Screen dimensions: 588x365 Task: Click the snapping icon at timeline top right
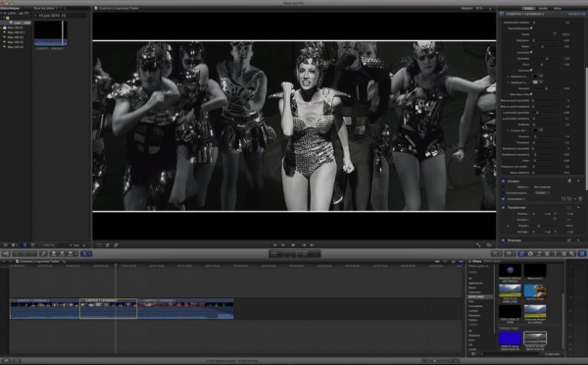point(461,261)
